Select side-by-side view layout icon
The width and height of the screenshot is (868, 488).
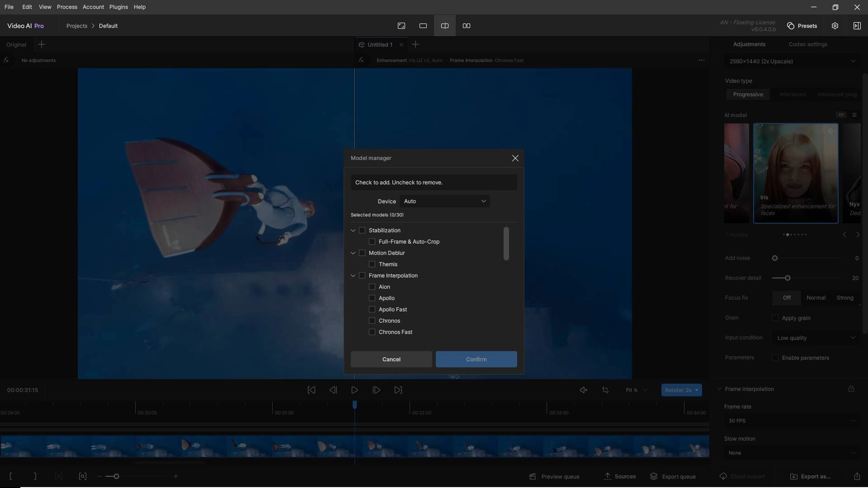pos(467,26)
